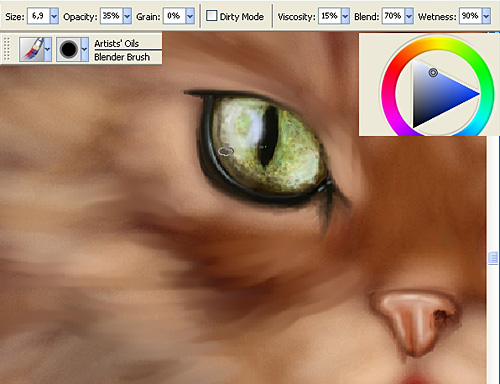
Task: Open the Size slider dropdown arrow
Action: pos(54,16)
